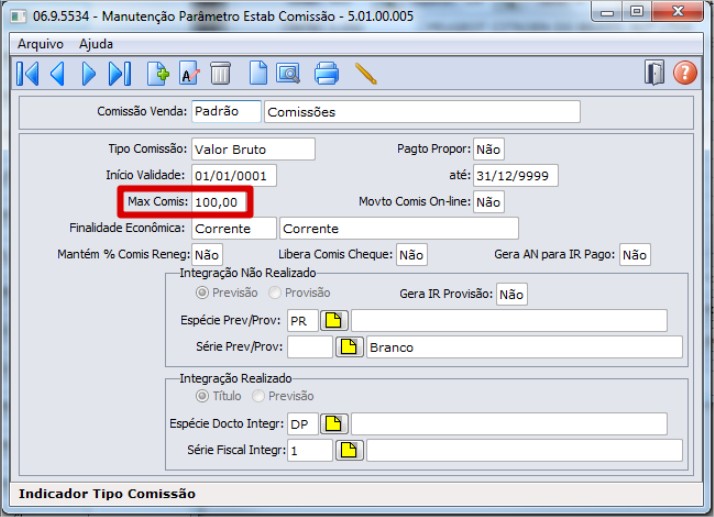This screenshot has height=517, width=714.
Task: Delete record trash can icon
Action: pyautogui.click(x=220, y=73)
